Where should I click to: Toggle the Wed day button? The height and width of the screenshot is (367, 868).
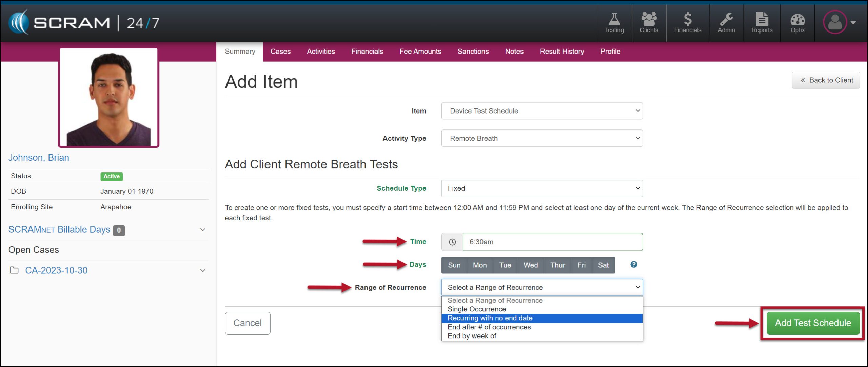tap(530, 265)
